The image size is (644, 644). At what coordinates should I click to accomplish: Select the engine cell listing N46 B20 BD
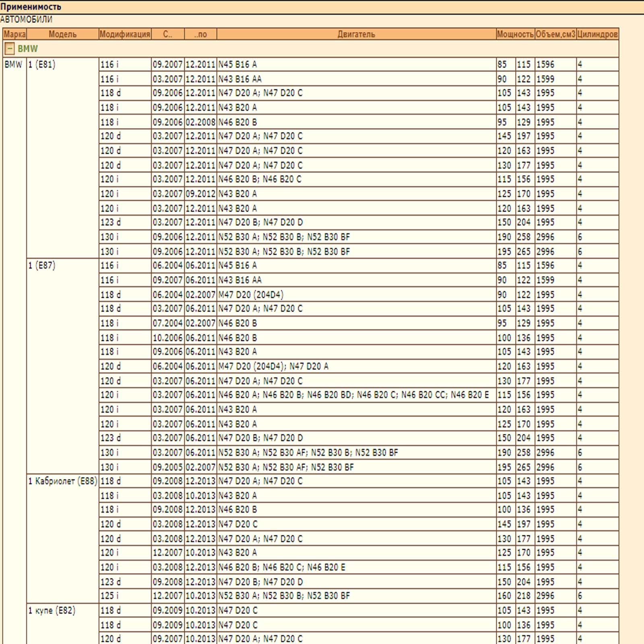coord(353,395)
